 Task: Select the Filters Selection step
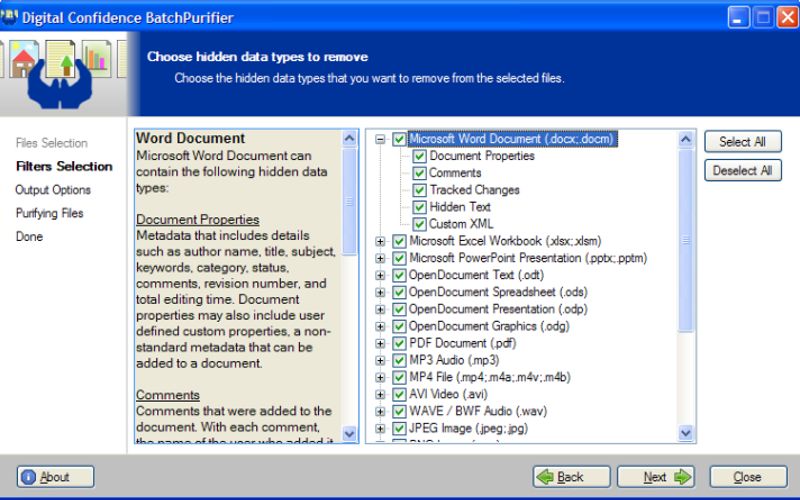[x=64, y=166]
